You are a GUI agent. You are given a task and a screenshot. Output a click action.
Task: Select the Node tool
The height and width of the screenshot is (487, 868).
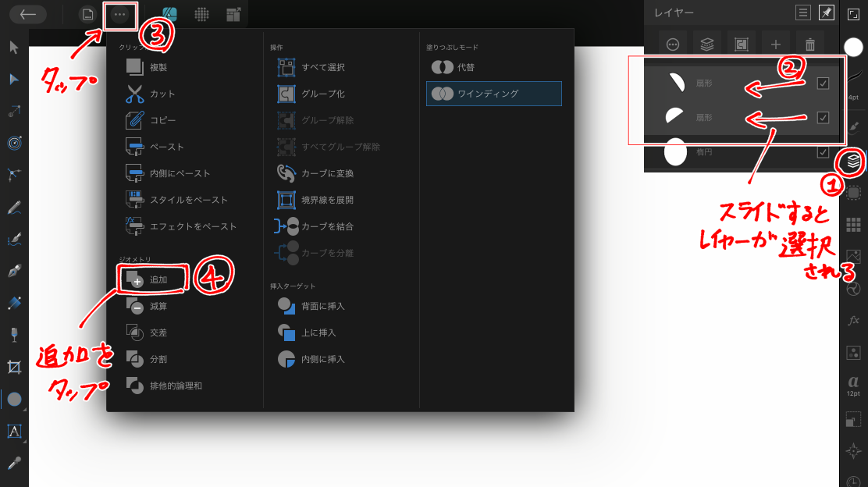click(x=14, y=80)
